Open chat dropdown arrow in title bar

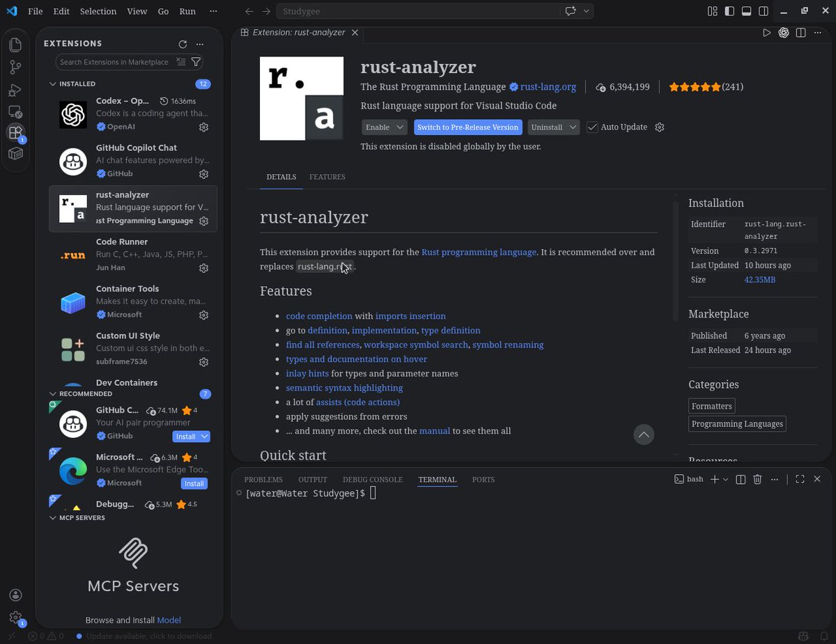pos(587,11)
